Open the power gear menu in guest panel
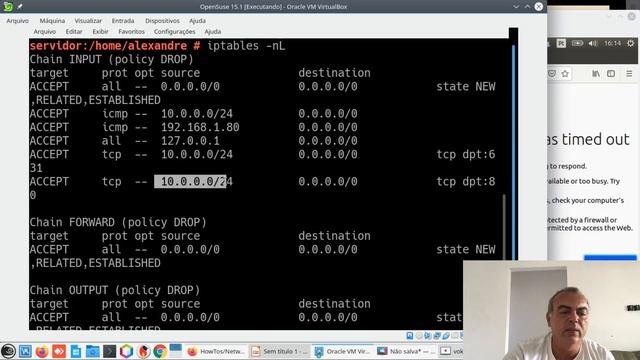 click(631, 43)
